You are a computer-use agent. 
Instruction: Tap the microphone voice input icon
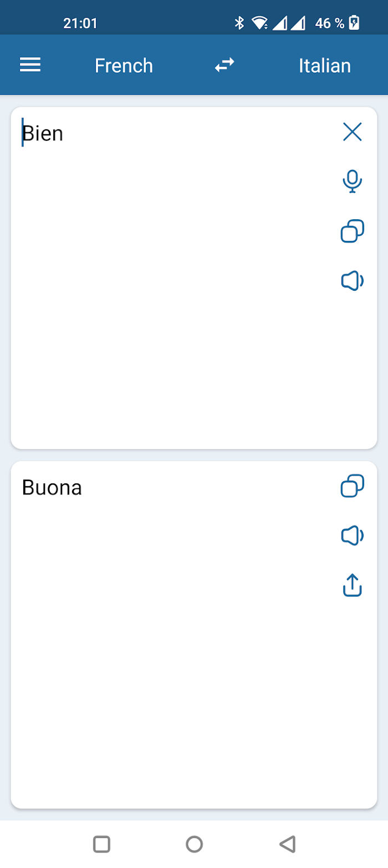[x=352, y=181]
